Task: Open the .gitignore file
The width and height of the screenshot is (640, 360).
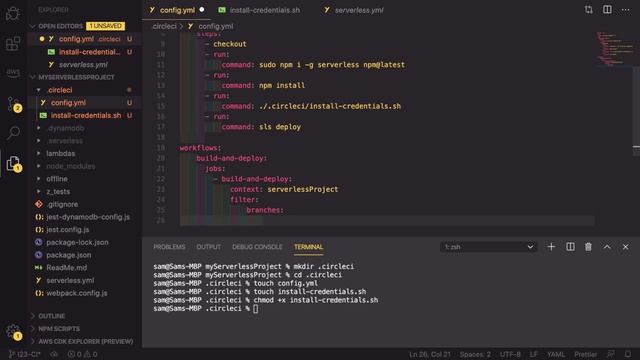Action: click(62, 204)
